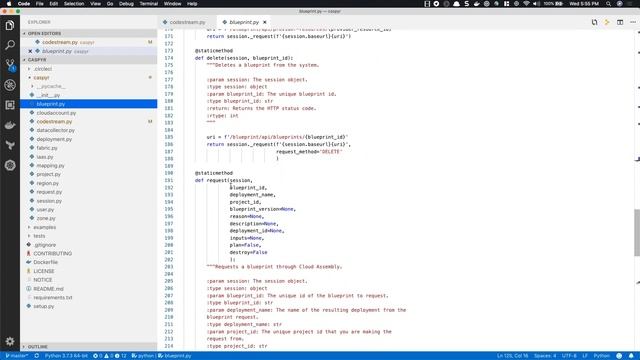Run Python file with play icon
The image size is (640, 360).
(607, 22)
